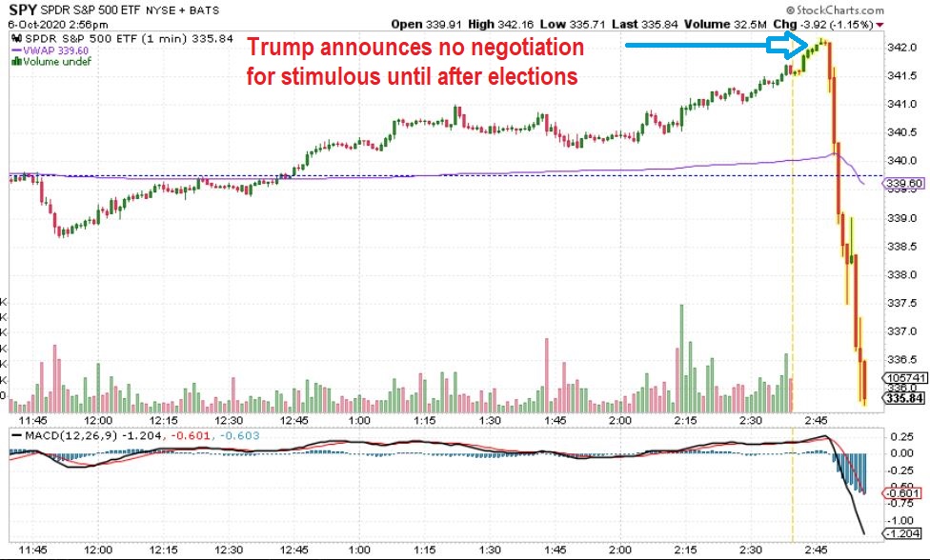Click the 'NYSE + BATS' exchange label
The width and height of the screenshot is (930, 560).
point(182,10)
